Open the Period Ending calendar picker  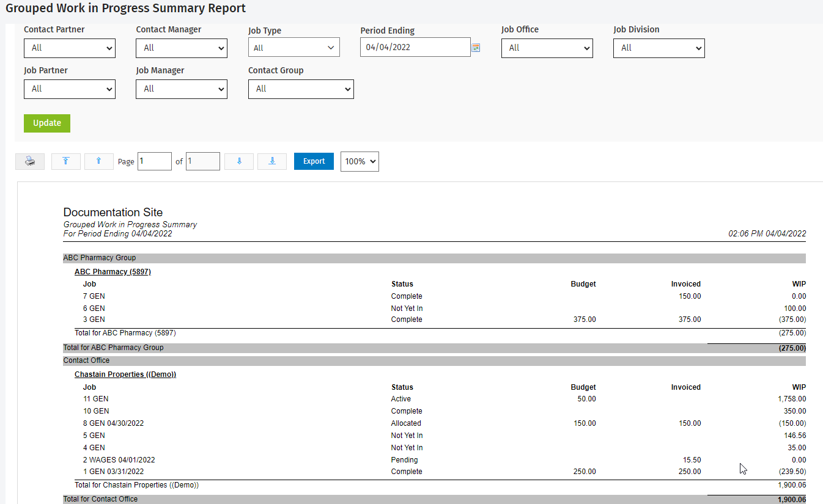476,48
